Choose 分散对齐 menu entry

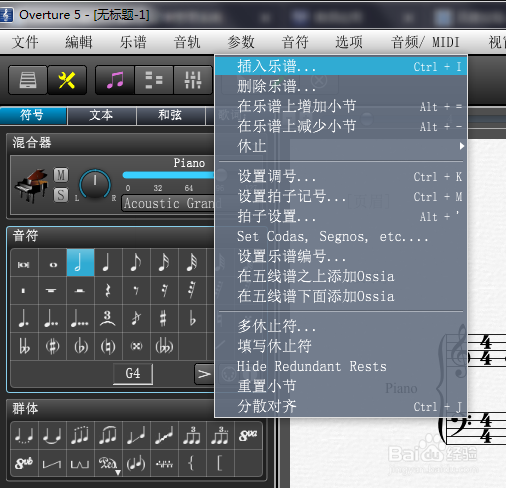coord(341,406)
